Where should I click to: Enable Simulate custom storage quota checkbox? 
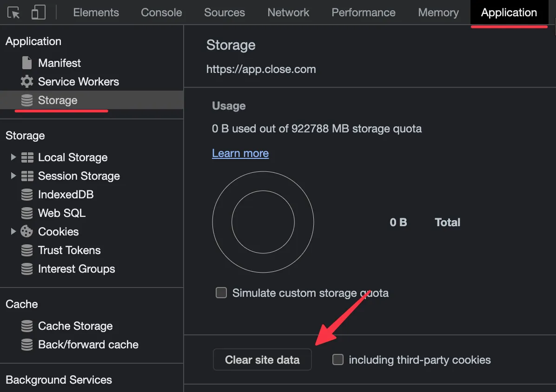pyautogui.click(x=221, y=293)
